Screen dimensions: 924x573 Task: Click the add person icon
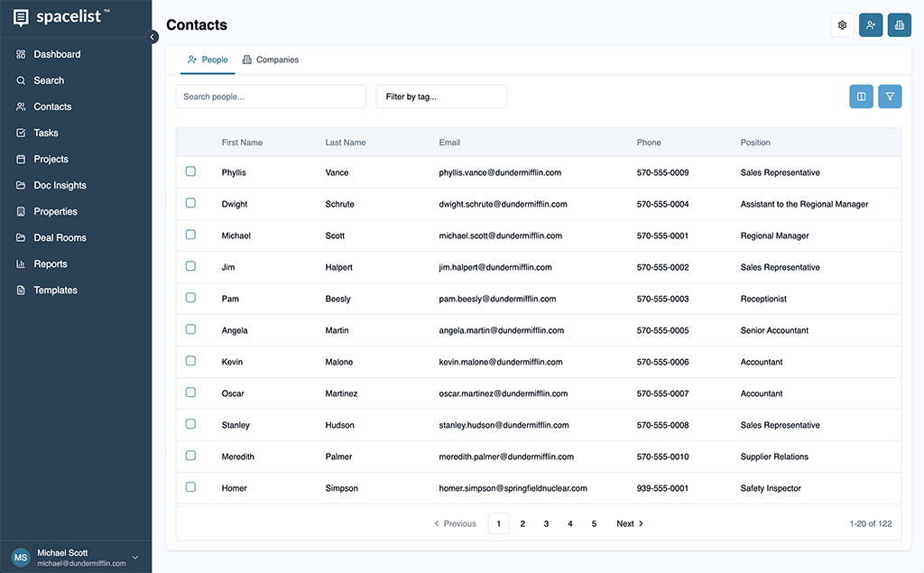(871, 24)
